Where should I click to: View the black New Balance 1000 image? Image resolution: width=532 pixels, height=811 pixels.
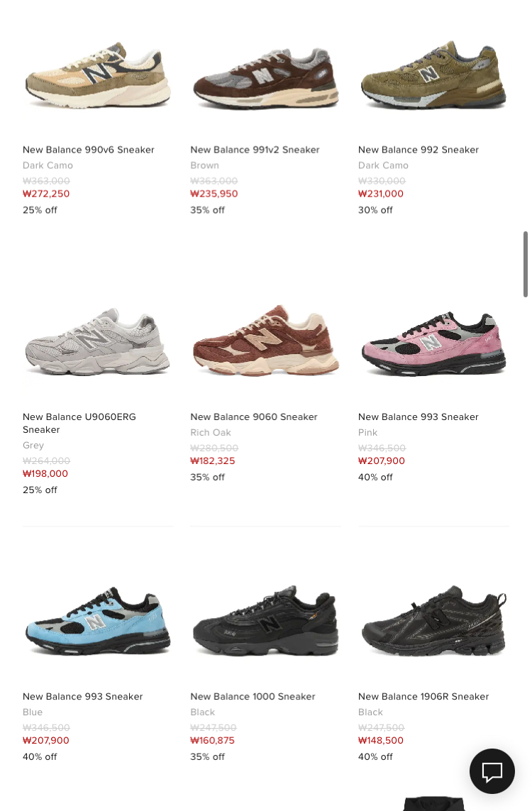(266, 621)
